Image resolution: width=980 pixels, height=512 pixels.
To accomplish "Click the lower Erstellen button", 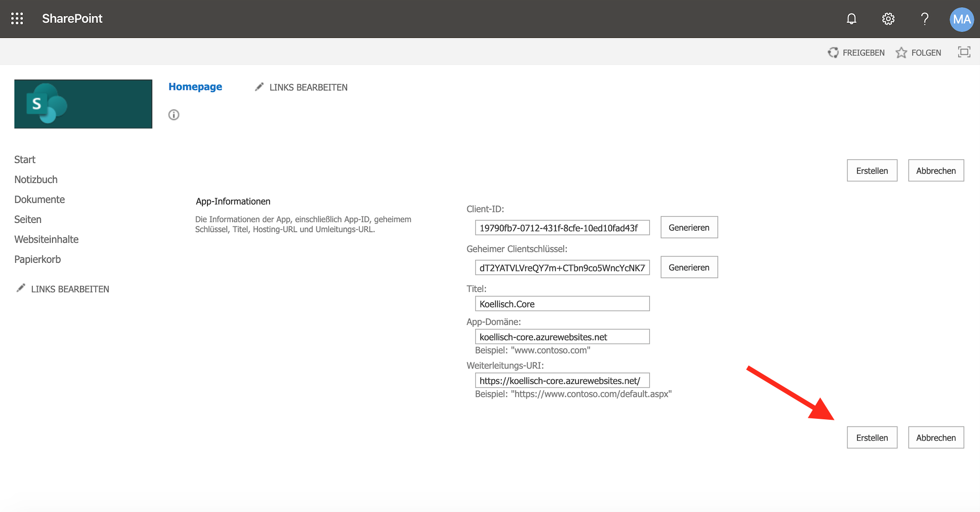I will click(x=872, y=438).
